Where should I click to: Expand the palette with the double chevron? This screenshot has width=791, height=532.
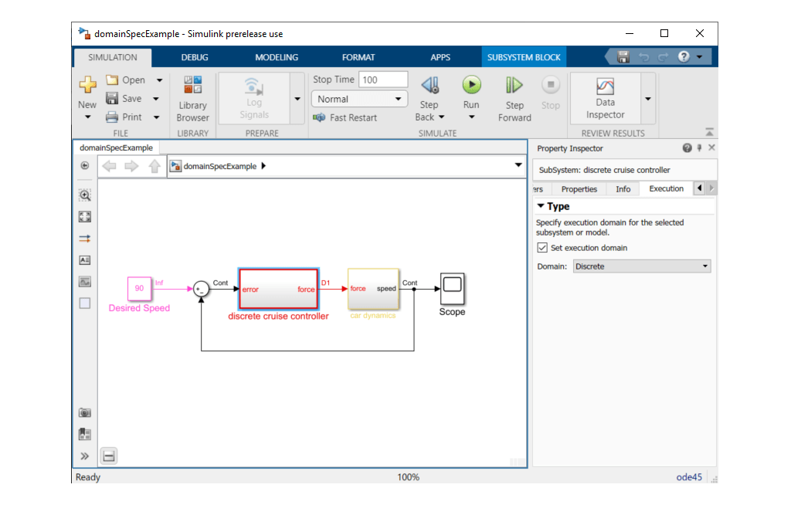click(85, 456)
